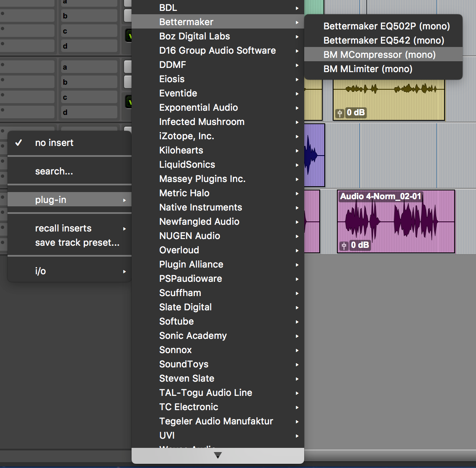Insert BM MCompressor (mono)

pyautogui.click(x=383, y=55)
